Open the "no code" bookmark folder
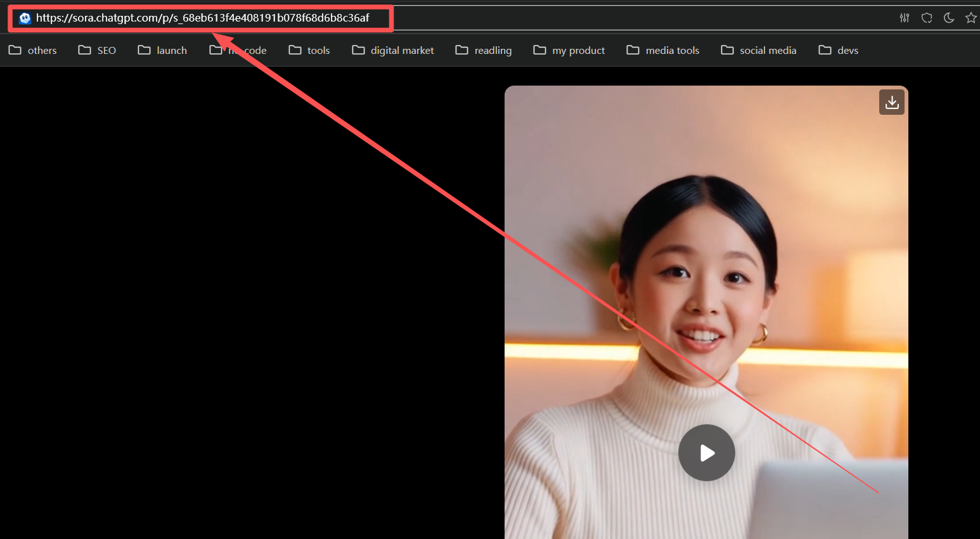This screenshot has height=539, width=980. 238,50
